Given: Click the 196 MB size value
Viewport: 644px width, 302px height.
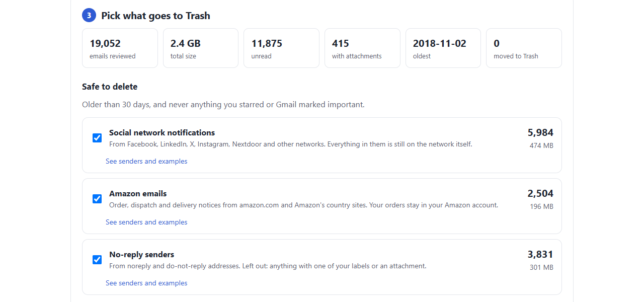Looking at the screenshot, I should click(x=541, y=206).
